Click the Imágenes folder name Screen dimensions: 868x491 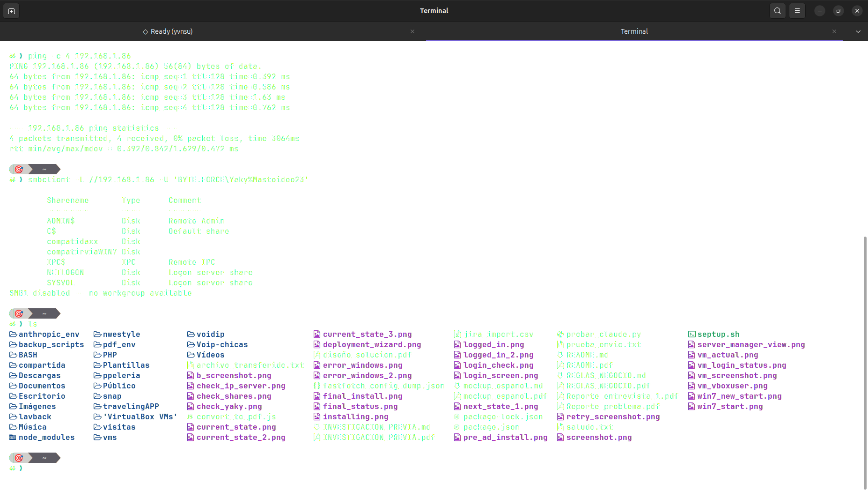point(37,406)
